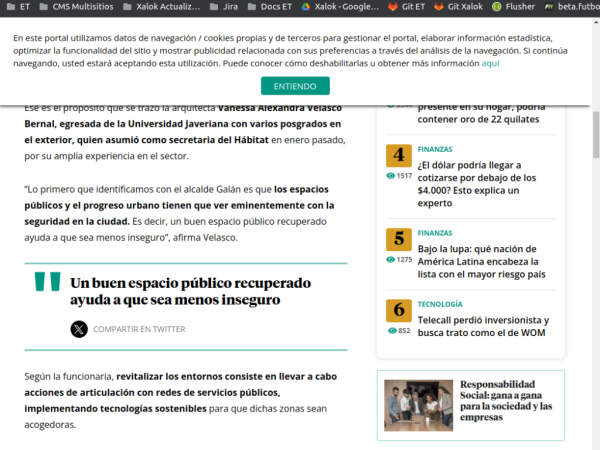This screenshot has width=600, height=450.
Task: Open the Flusher bookmark
Action: 513,7
